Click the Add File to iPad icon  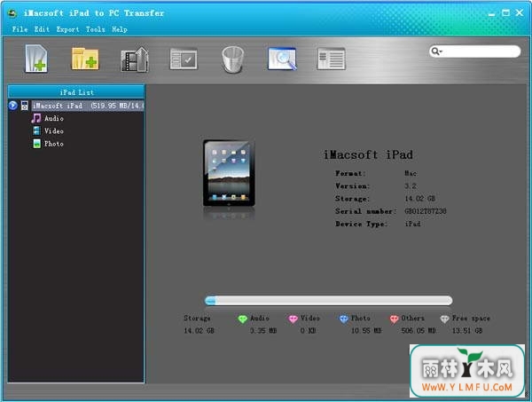click(36, 59)
